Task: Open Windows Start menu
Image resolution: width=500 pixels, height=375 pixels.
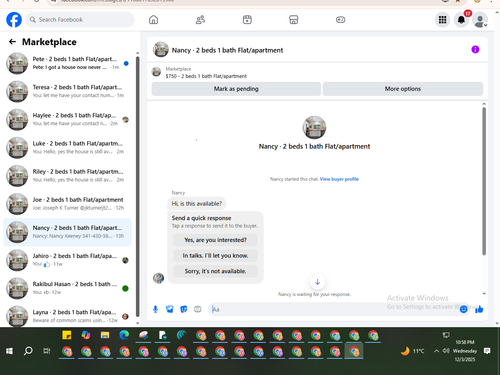Action: click(x=9, y=351)
